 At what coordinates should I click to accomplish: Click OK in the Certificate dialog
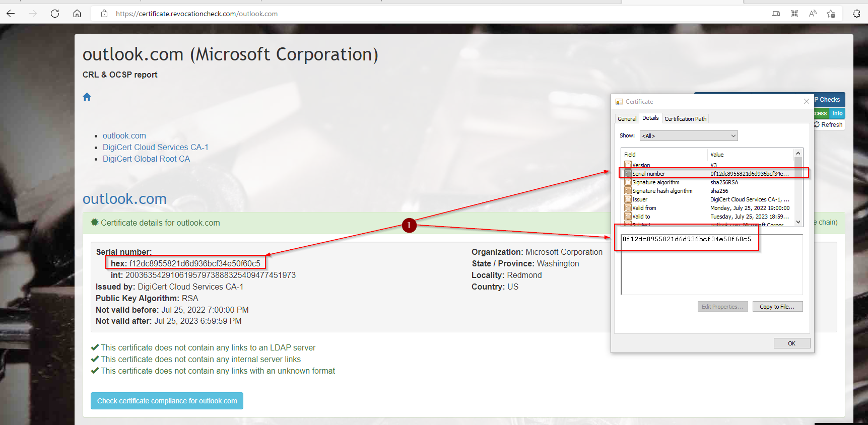coord(792,343)
